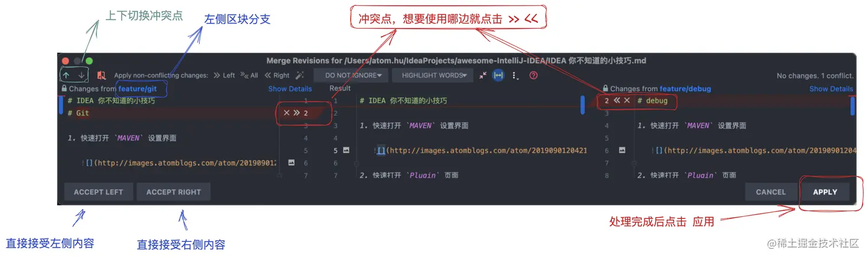Click the APPLY button

pos(825,192)
